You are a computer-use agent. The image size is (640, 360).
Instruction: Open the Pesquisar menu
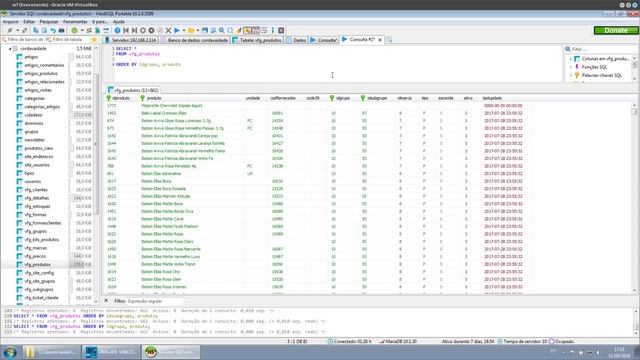point(49,22)
